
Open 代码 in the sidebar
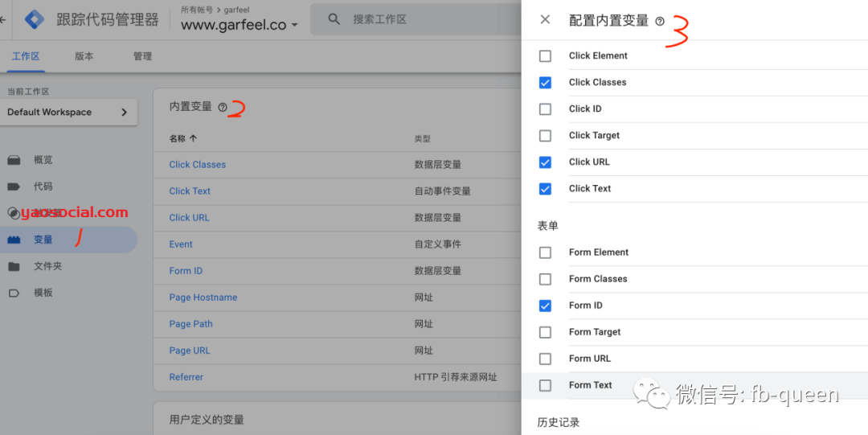[x=43, y=187]
